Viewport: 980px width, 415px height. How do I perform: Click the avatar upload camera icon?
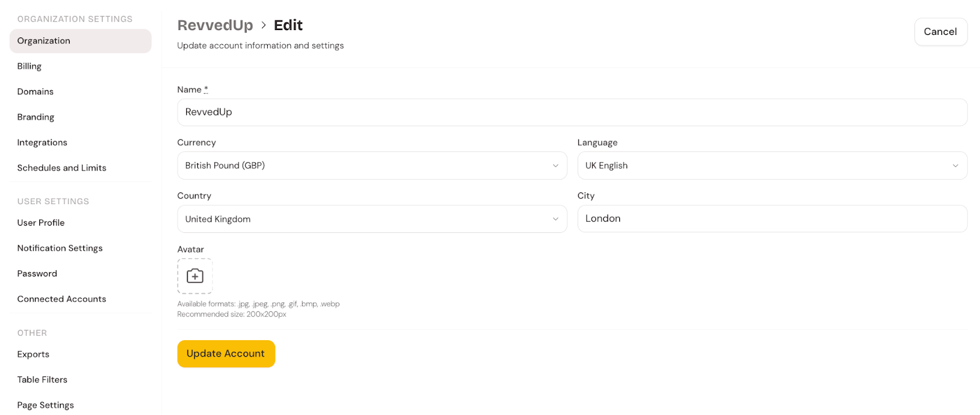click(x=195, y=276)
